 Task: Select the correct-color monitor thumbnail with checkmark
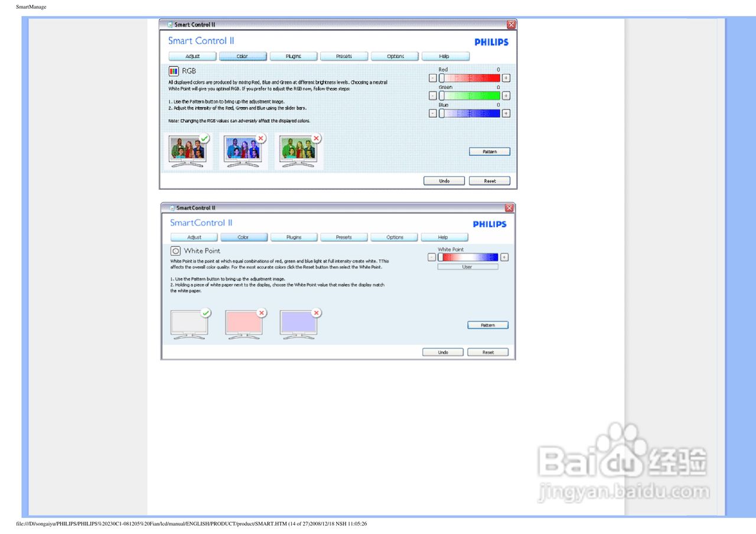pos(188,151)
